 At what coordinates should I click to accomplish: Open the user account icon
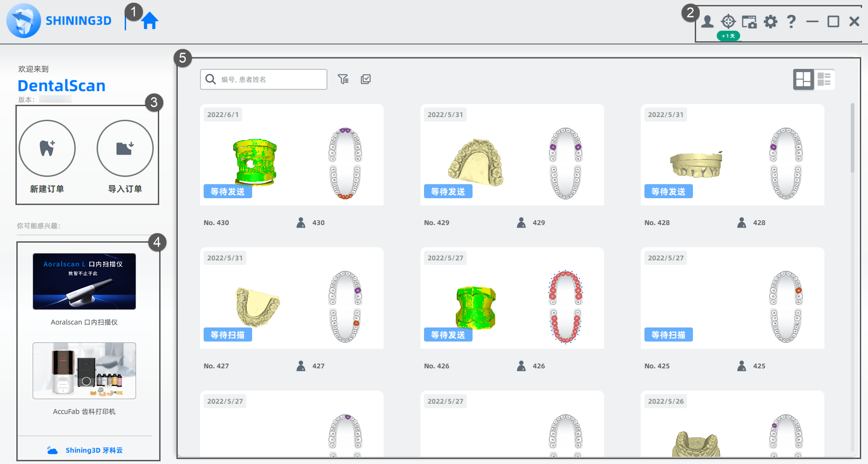pos(707,21)
